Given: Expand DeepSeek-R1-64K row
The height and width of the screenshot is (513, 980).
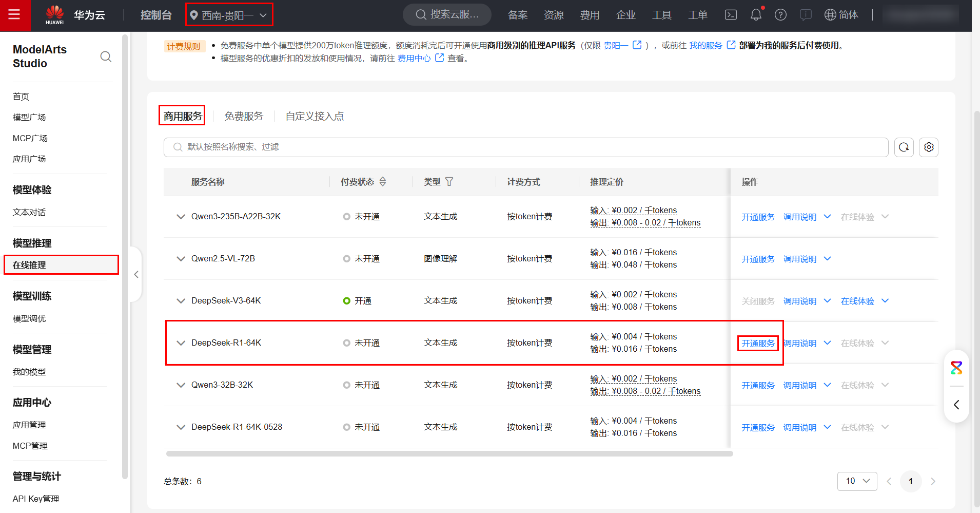Looking at the screenshot, I should (181, 343).
